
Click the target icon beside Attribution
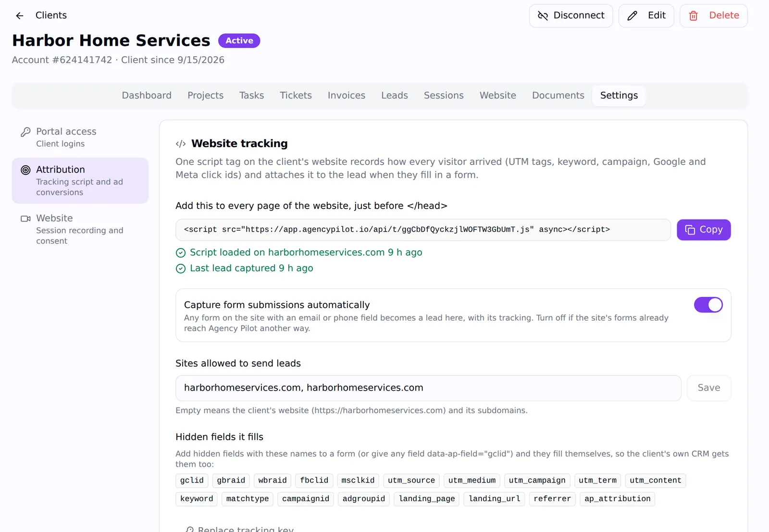[25, 170]
